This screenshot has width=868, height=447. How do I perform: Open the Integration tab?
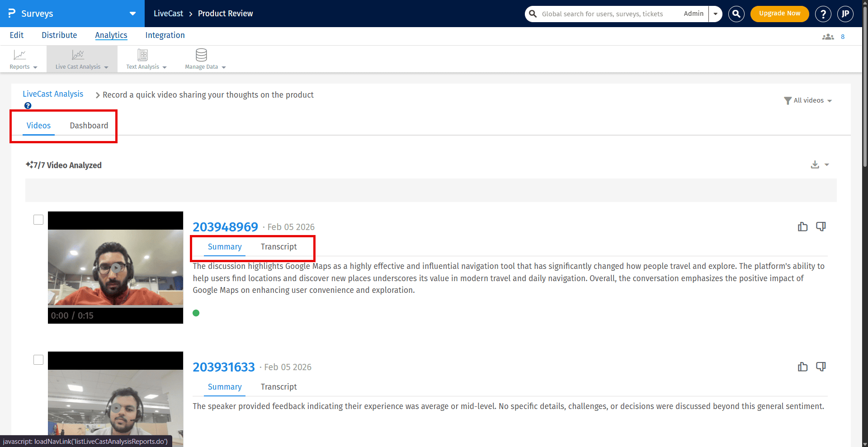click(165, 35)
